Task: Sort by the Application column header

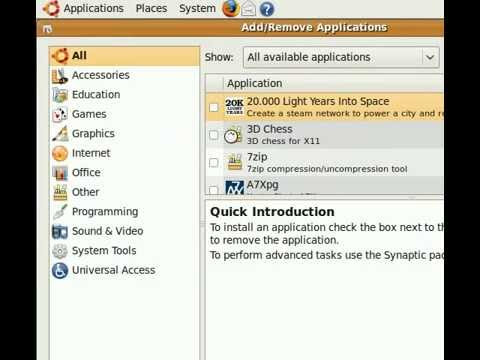Action: [x=333, y=83]
